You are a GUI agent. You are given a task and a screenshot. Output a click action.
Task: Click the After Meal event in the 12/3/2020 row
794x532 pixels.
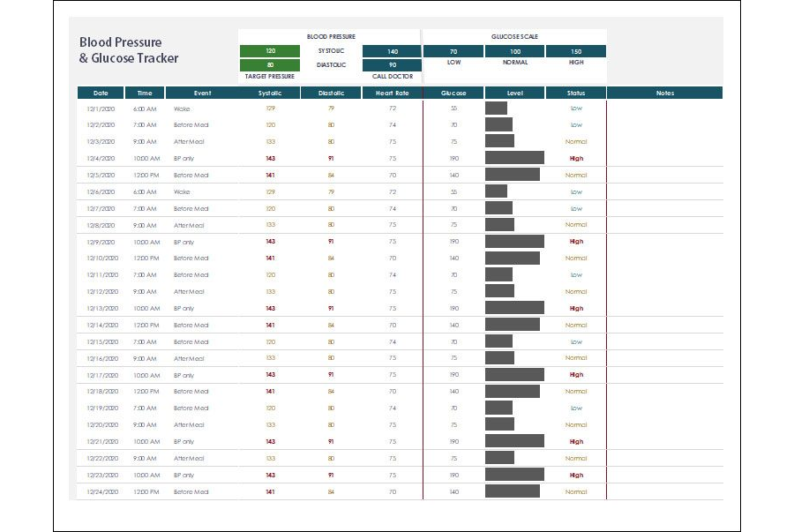coord(189,142)
